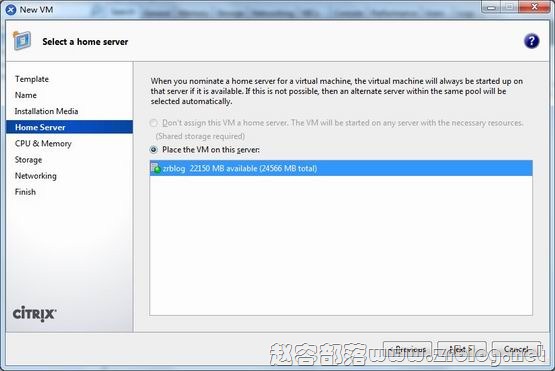Open the help question mark icon
Screen dimensions: 555x371
pos(531,41)
